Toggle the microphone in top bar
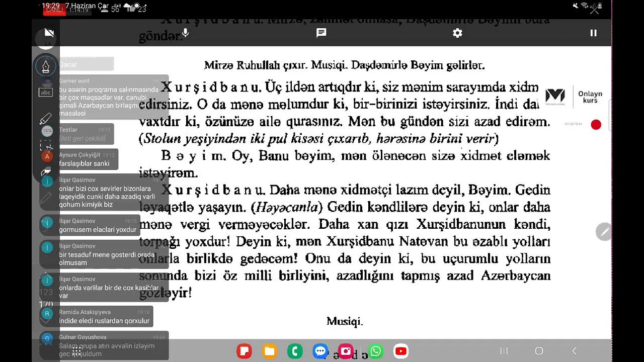The image size is (644, 362). (186, 33)
